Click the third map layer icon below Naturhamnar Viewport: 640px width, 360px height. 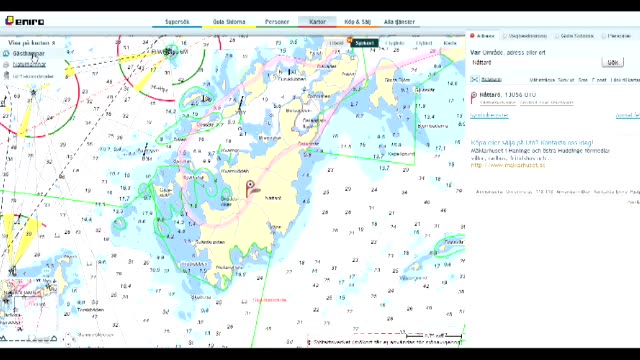6,76
